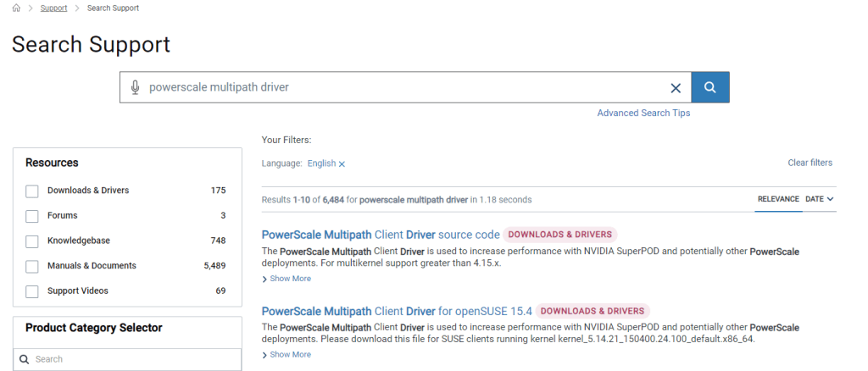Clear the search text with X icon
Viewport: 868px width, 371px height.
coord(676,88)
